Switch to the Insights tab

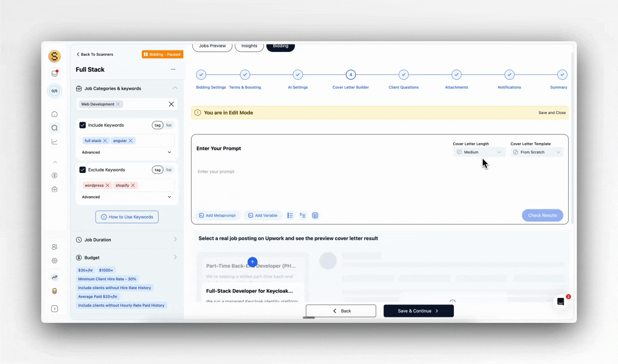(x=249, y=46)
